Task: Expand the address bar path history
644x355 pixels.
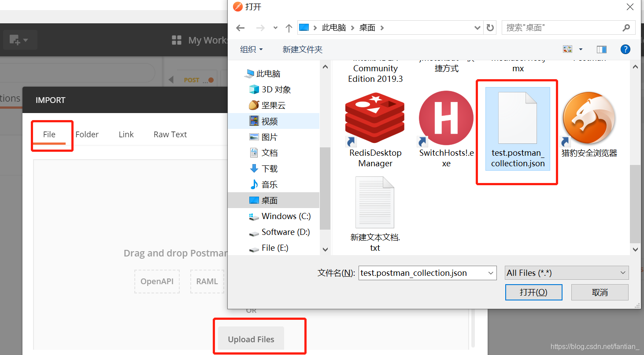Action: tap(477, 28)
